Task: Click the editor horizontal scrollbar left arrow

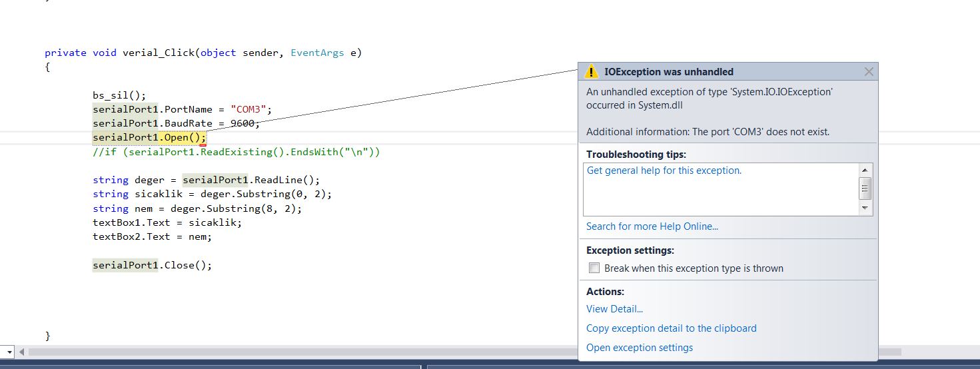Action: pos(22,352)
